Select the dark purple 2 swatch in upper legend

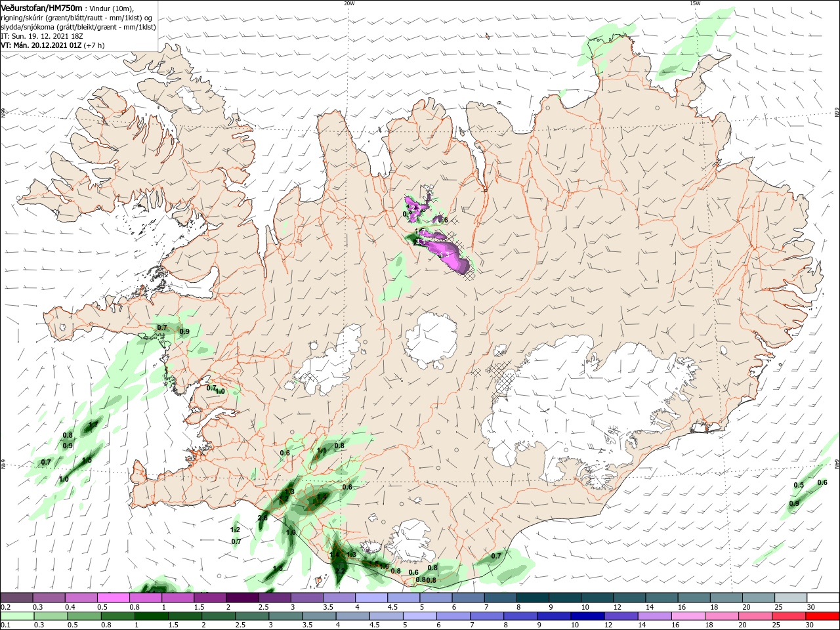tap(242, 598)
